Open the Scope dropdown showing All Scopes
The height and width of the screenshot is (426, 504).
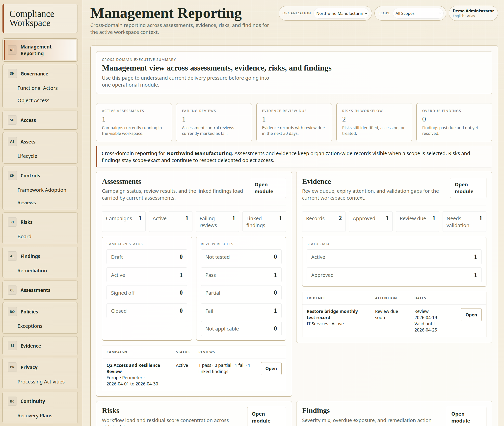419,13
